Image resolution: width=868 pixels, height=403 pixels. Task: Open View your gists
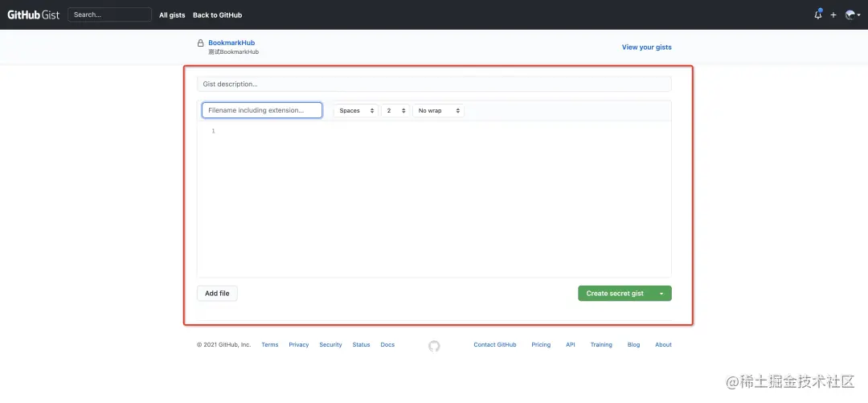(x=646, y=47)
